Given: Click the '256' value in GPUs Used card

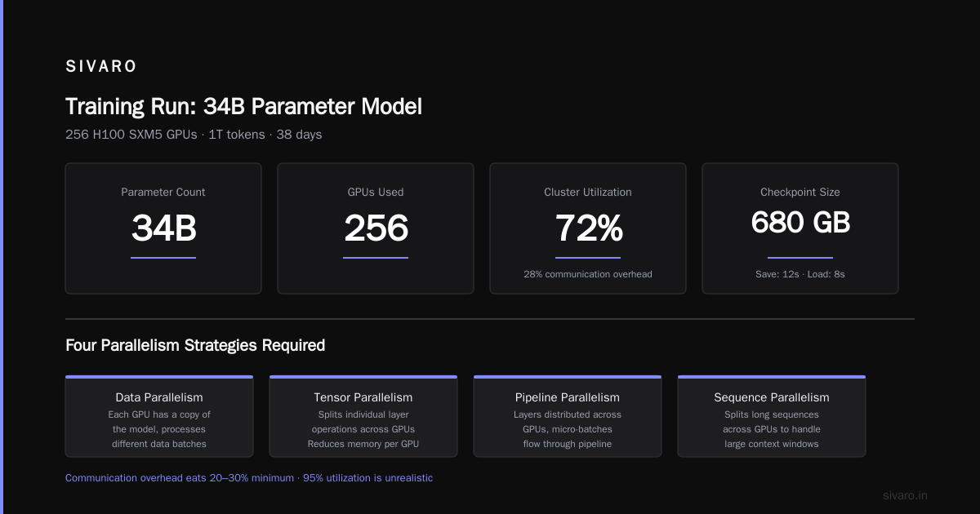Looking at the screenshot, I should tap(376, 228).
